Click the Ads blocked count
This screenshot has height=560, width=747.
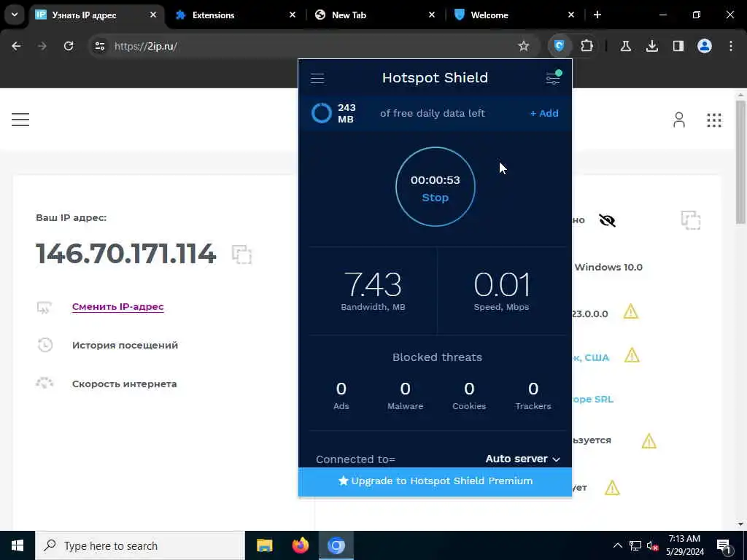[341, 389]
